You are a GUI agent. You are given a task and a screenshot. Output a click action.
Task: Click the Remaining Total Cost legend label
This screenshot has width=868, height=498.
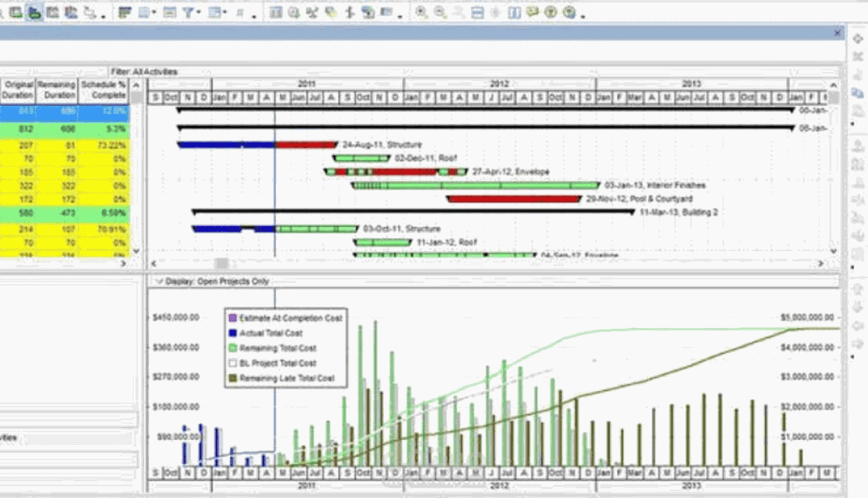(x=278, y=349)
